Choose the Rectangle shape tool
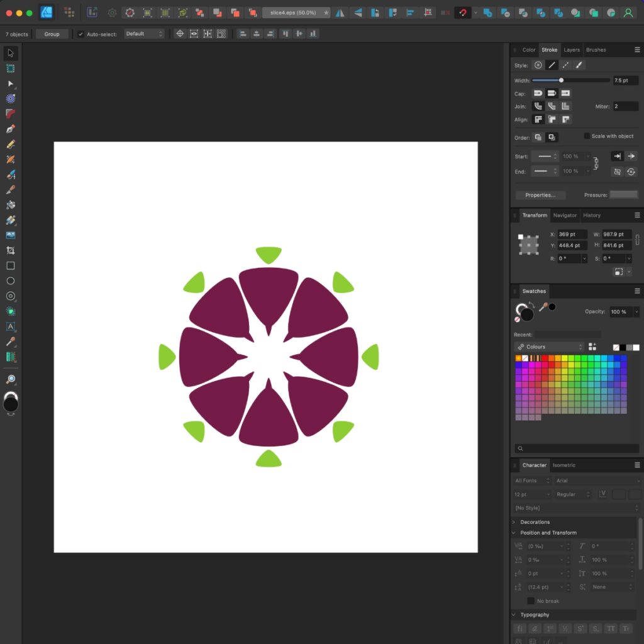Image resolution: width=644 pixels, height=644 pixels. [10, 265]
